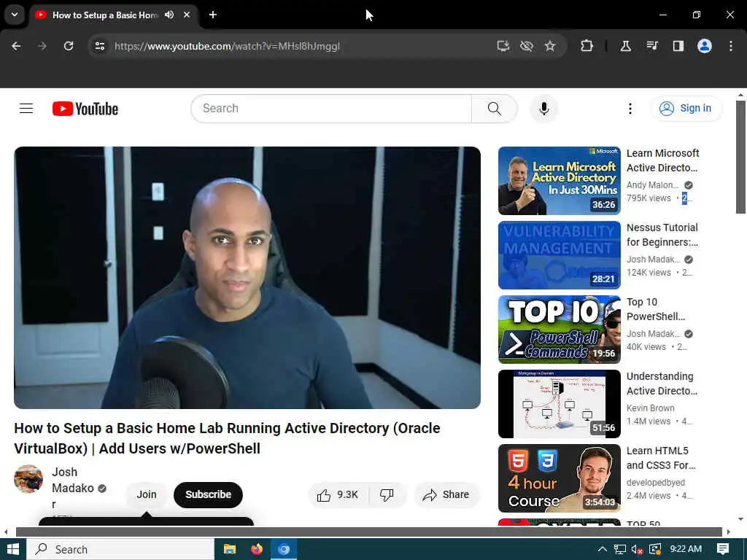Open the 4 hour HTML5 CSS3 course thumbnail
Screen dimensions: 747x560
click(x=560, y=478)
